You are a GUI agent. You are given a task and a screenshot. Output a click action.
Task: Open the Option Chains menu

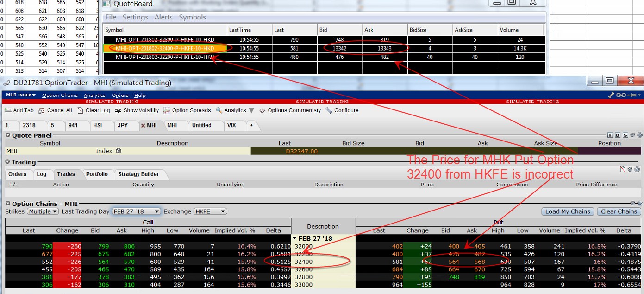pyautogui.click(x=60, y=95)
